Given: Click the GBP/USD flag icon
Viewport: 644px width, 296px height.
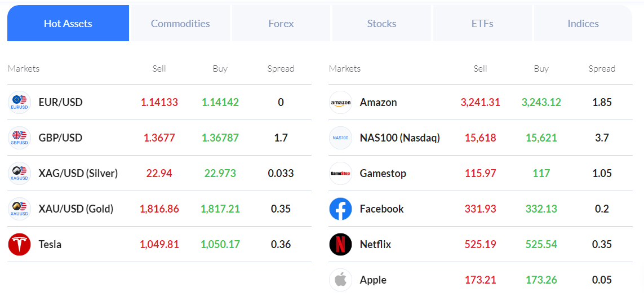Looking at the screenshot, I should coord(20,138).
